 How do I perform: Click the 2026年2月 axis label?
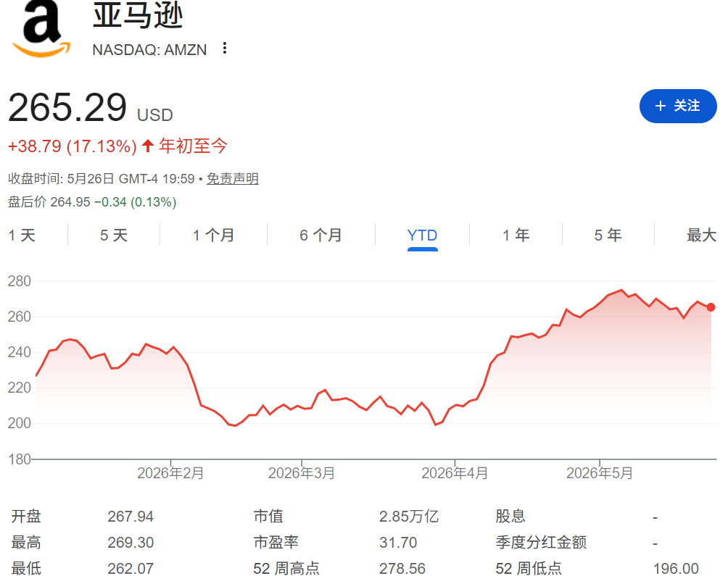point(170,473)
